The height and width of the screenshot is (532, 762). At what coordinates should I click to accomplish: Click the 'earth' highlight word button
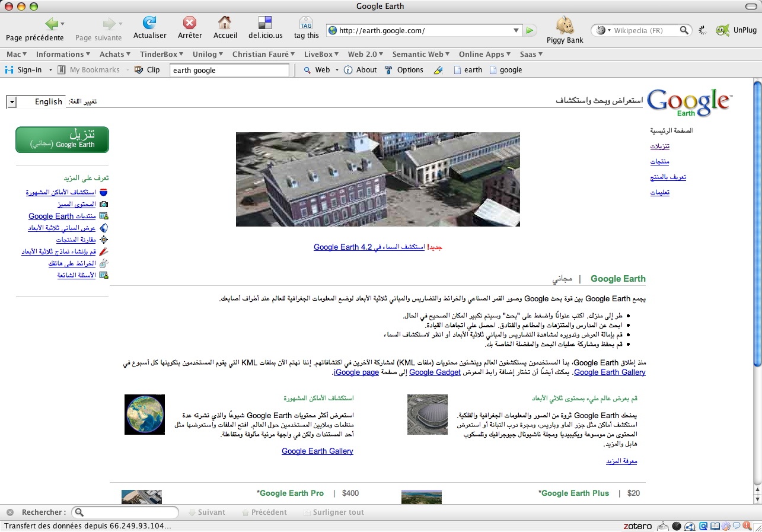468,70
